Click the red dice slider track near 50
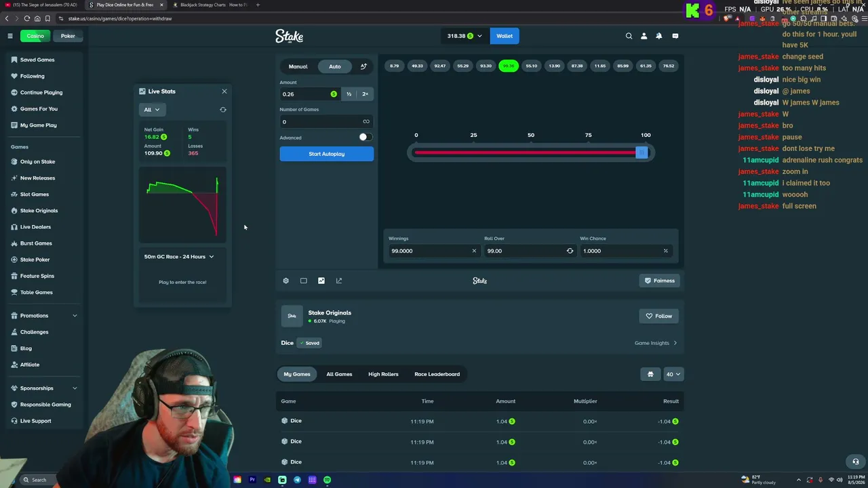The width and height of the screenshot is (868, 488). (x=531, y=152)
